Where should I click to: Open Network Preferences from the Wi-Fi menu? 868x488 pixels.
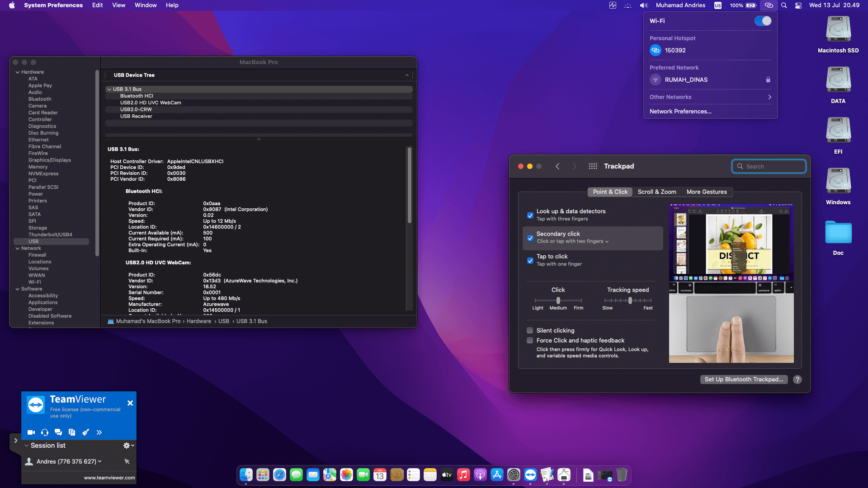coord(680,112)
